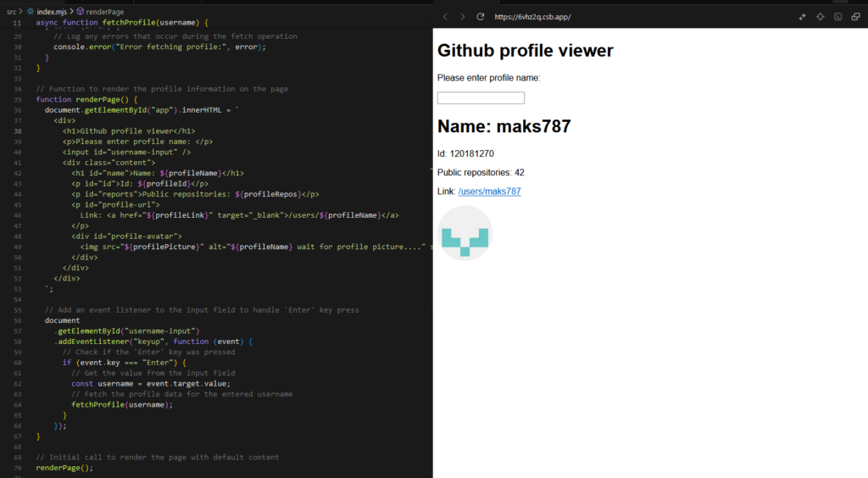Click 'const username = event.target.value;' line

pos(151,384)
